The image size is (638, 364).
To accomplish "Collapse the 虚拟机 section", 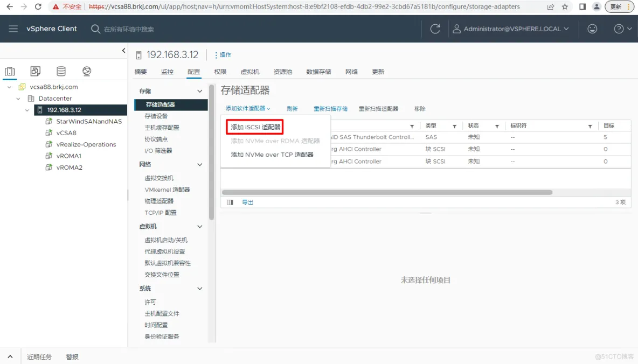I will pyautogui.click(x=200, y=227).
